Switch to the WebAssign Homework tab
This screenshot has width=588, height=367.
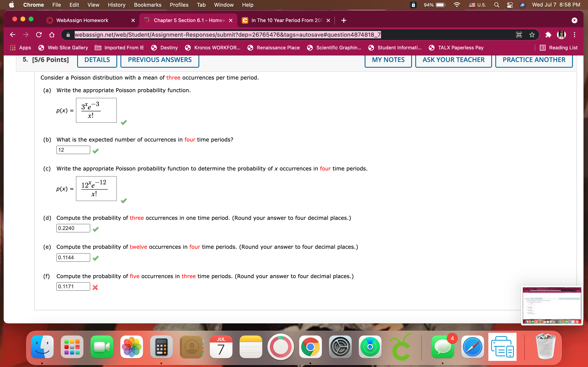[x=82, y=20]
